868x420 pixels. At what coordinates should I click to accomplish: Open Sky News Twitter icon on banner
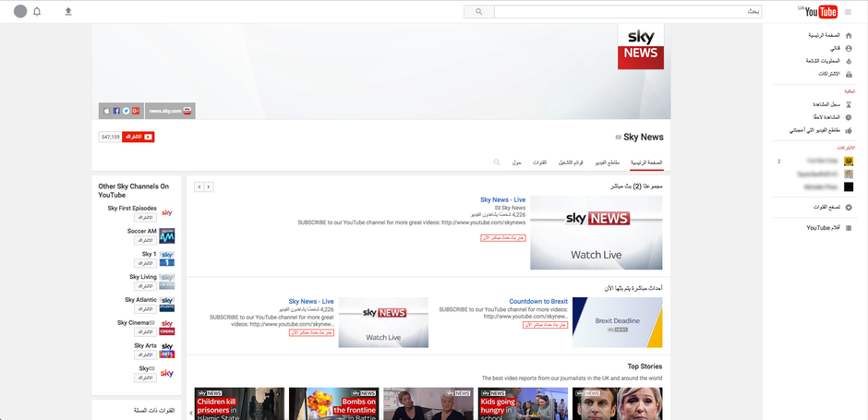pyautogui.click(x=126, y=111)
